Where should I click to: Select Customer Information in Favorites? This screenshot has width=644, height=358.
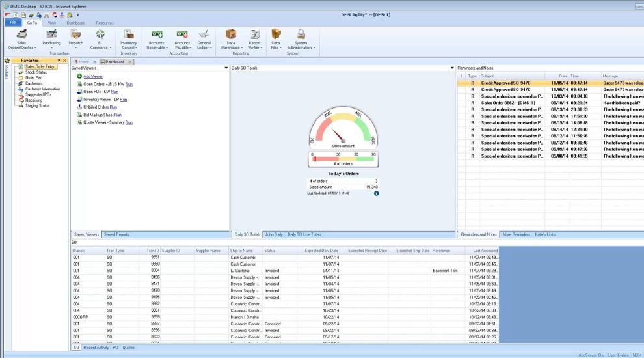pos(42,89)
